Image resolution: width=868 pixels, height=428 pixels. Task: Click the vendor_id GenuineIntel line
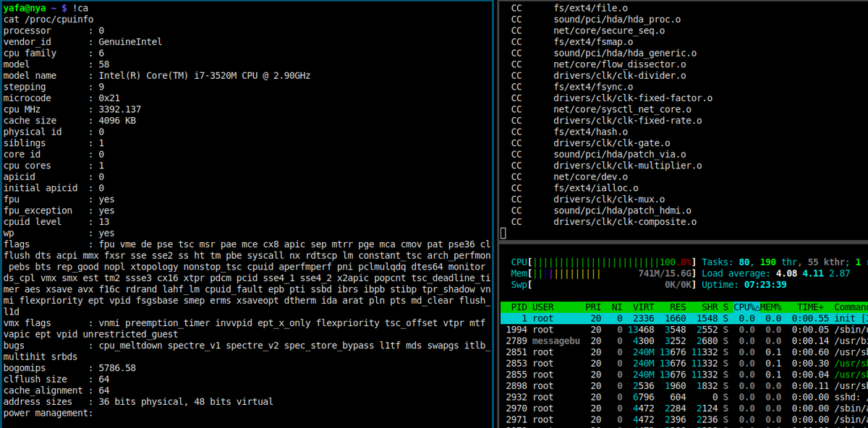[82, 42]
